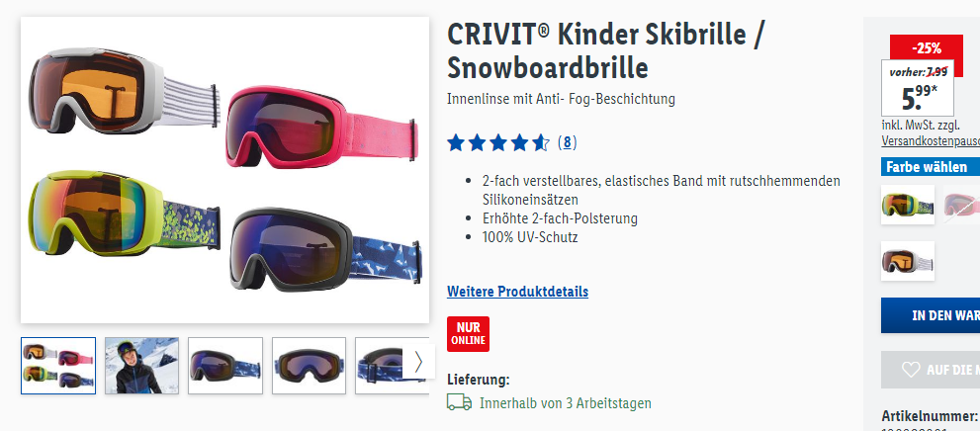Click the star rating icons

click(498, 143)
